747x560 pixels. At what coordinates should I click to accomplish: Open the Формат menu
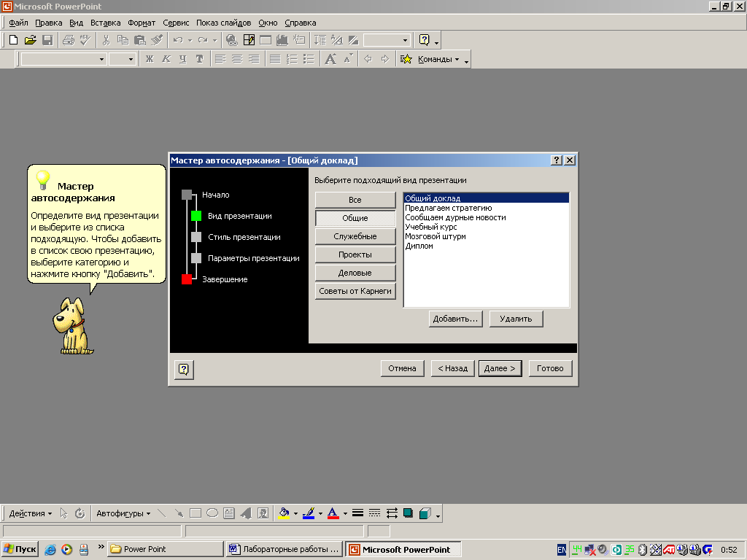142,23
